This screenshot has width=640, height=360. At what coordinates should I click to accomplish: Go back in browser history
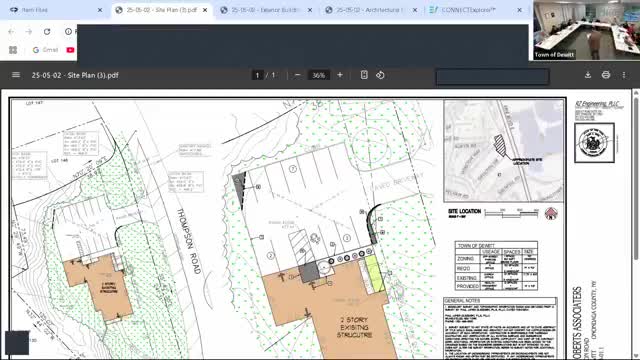tap(11, 31)
